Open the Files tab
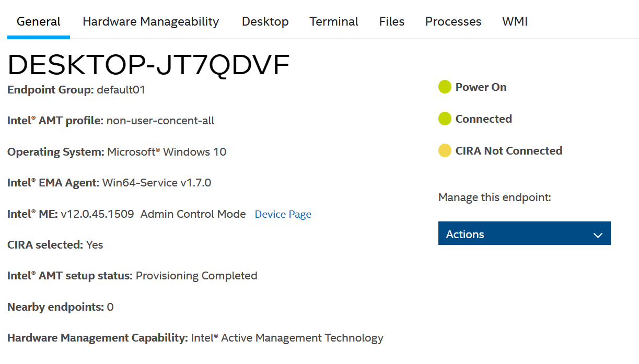639x364 pixels. click(391, 21)
